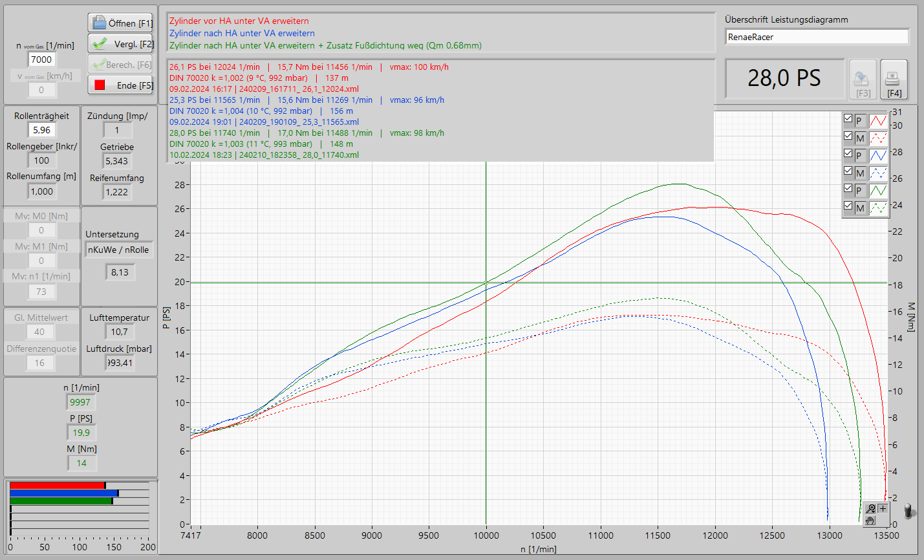Select the zoom magnifier tool on graph
924x560 pixels.
871,509
